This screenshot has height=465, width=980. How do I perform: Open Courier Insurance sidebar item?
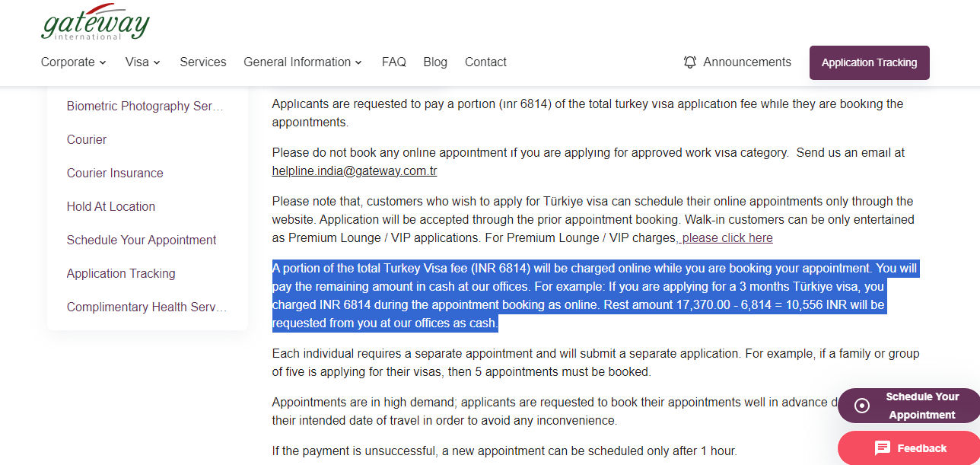tap(115, 174)
